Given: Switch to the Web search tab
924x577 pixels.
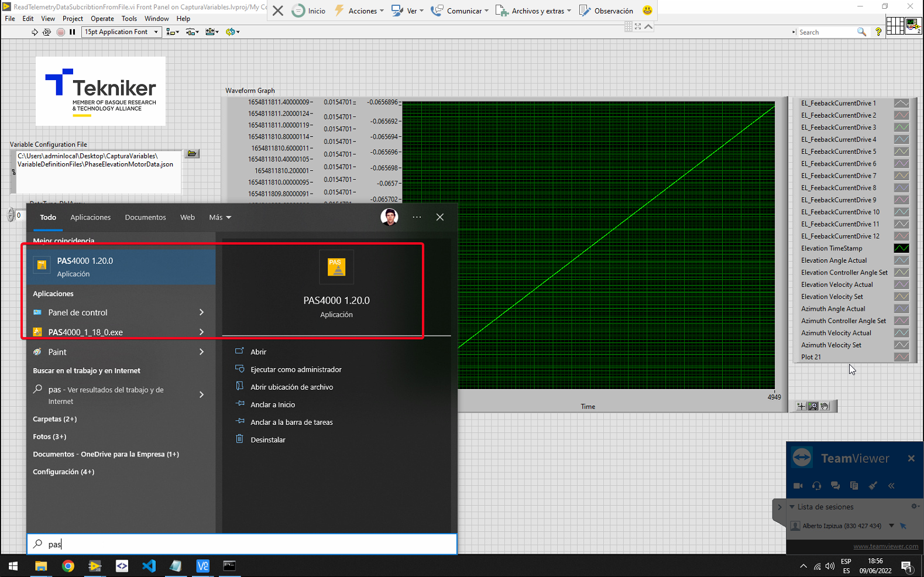Looking at the screenshot, I should (x=187, y=217).
